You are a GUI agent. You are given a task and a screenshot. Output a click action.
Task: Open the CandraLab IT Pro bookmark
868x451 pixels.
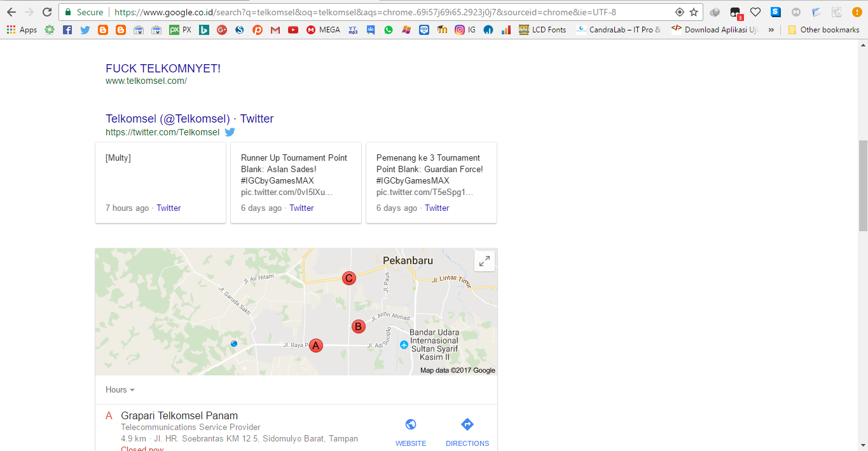tap(619, 29)
